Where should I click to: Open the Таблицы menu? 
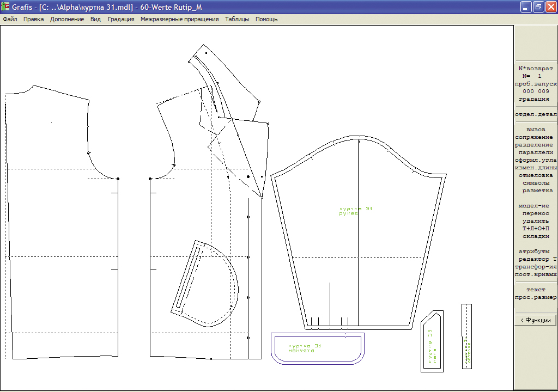237,19
